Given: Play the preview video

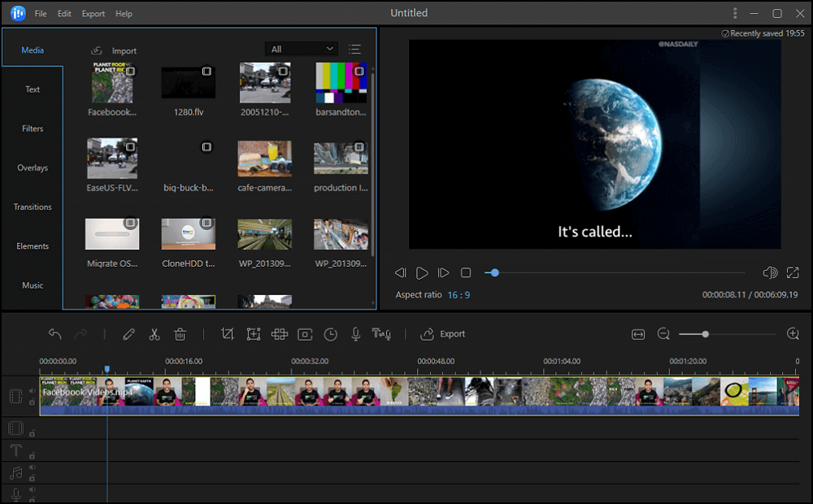Looking at the screenshot, I should (x=422, y=273).
